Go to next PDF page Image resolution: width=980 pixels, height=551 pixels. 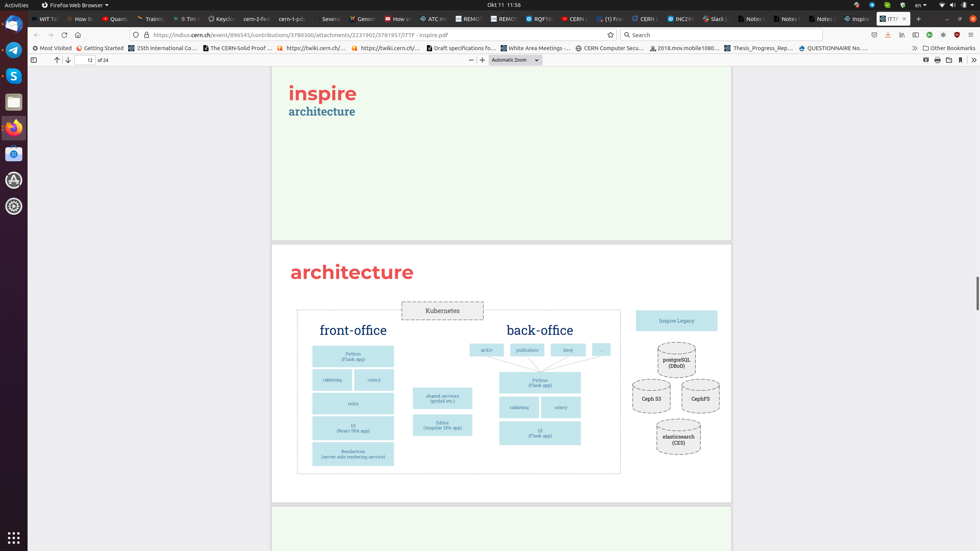(68, 60)
